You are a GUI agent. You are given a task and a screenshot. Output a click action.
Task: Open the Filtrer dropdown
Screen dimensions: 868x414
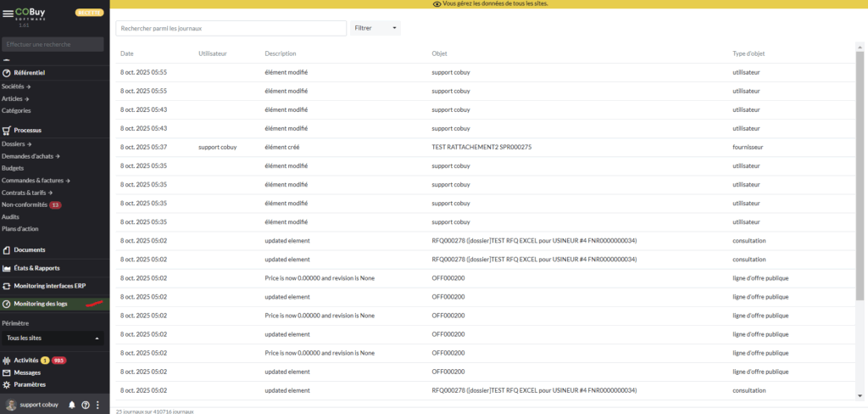376,28
